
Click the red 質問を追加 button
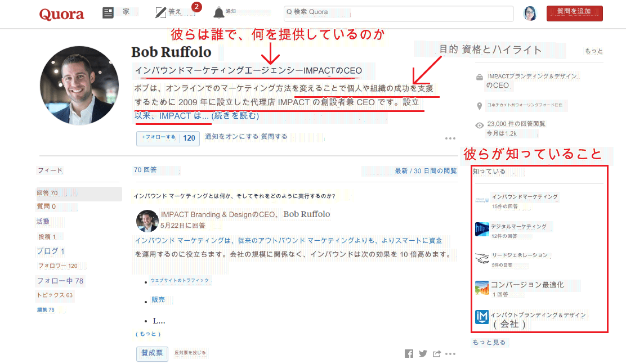click(574, 12)
